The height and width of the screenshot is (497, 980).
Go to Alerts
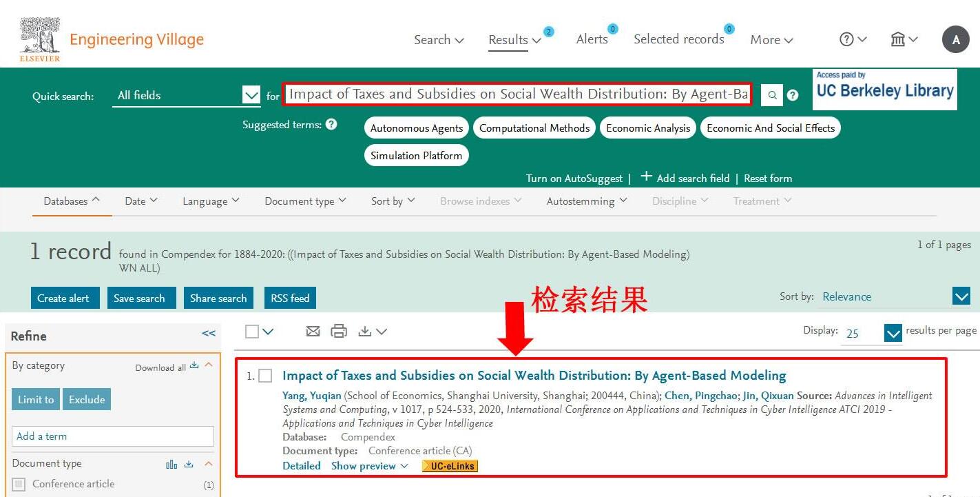(592, 39)
